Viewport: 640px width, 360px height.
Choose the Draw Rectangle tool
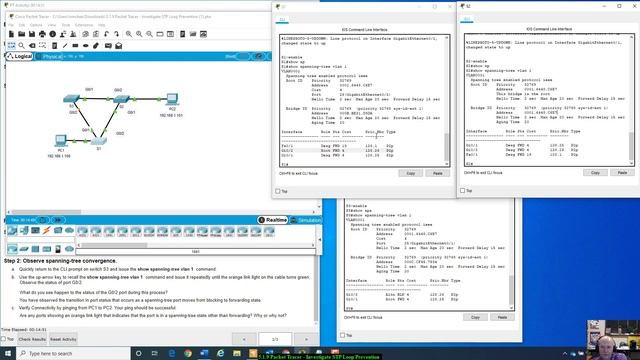tap(75, 46)
